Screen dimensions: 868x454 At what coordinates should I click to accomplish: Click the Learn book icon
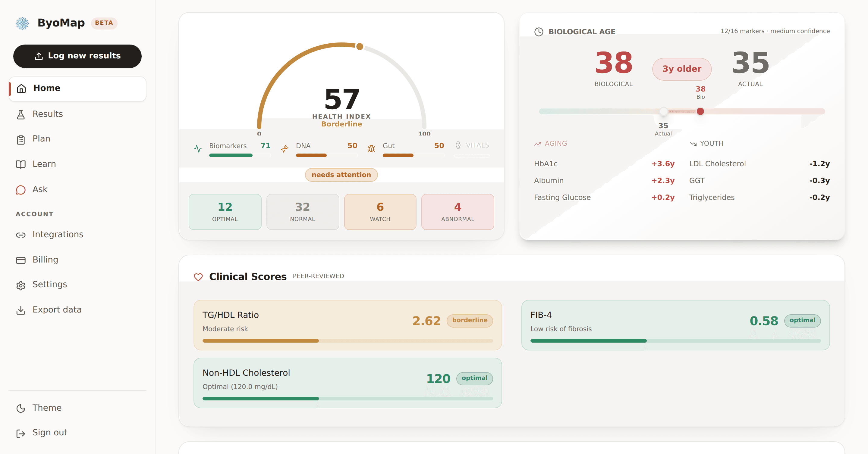(21, 164)
